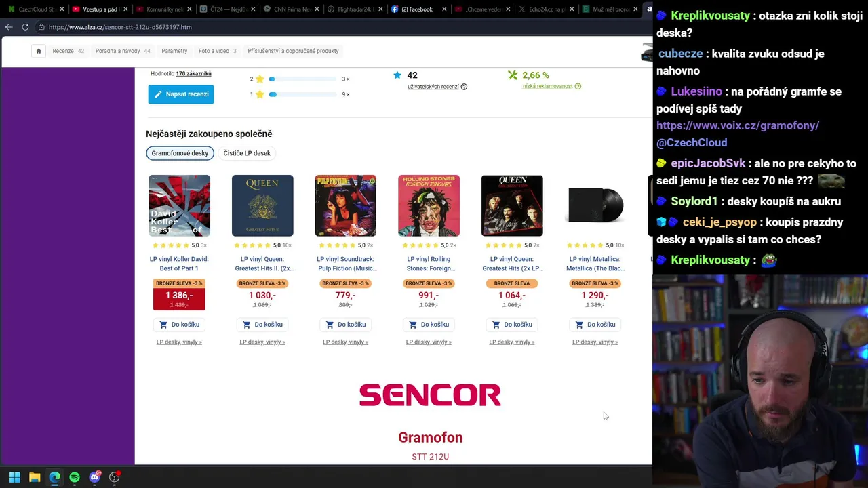Image resolution: width=868 pixels, height=488 pixels.
Task: Open the Queen Greatest Hits 2x LP cover
Action: click(x=512, y=205)
